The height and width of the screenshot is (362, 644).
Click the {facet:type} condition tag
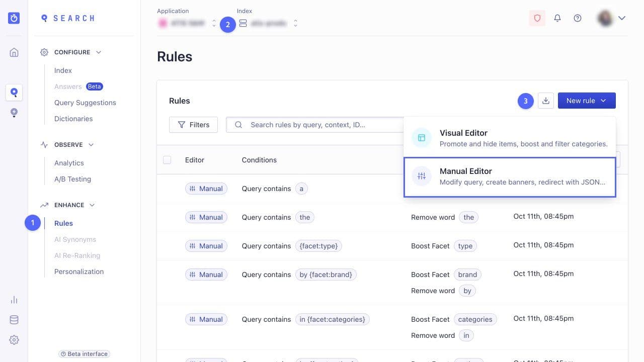(319, 246)
